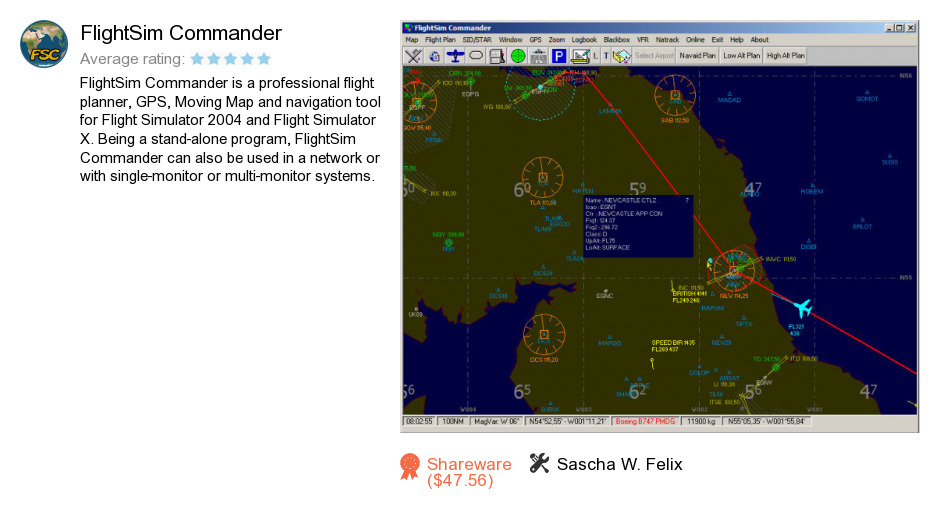Click the folded map toolbar icon

[622, 56]
